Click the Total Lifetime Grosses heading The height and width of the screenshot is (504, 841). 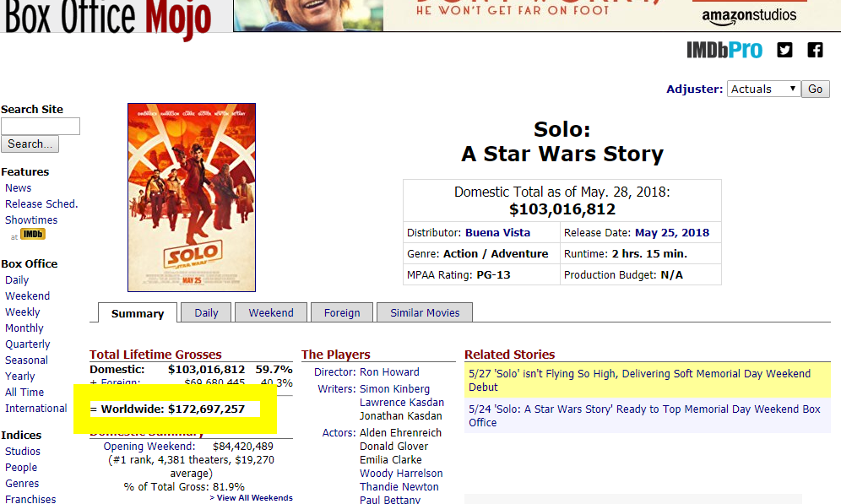pos(155,355)
